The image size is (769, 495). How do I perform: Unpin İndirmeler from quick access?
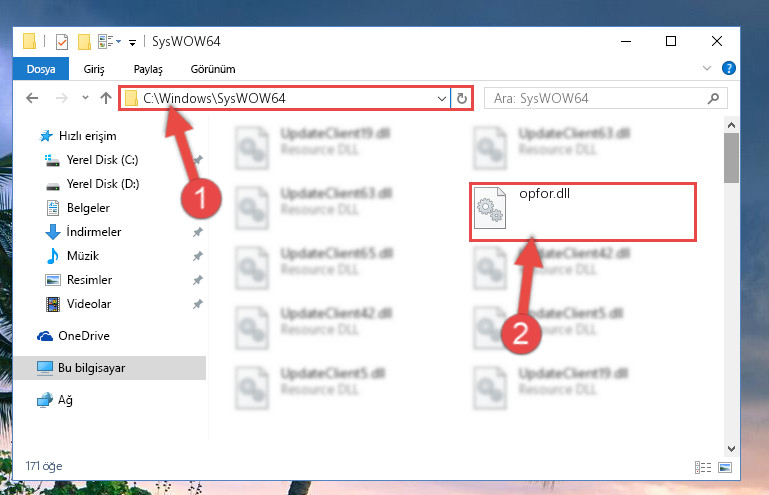[198, 232]
